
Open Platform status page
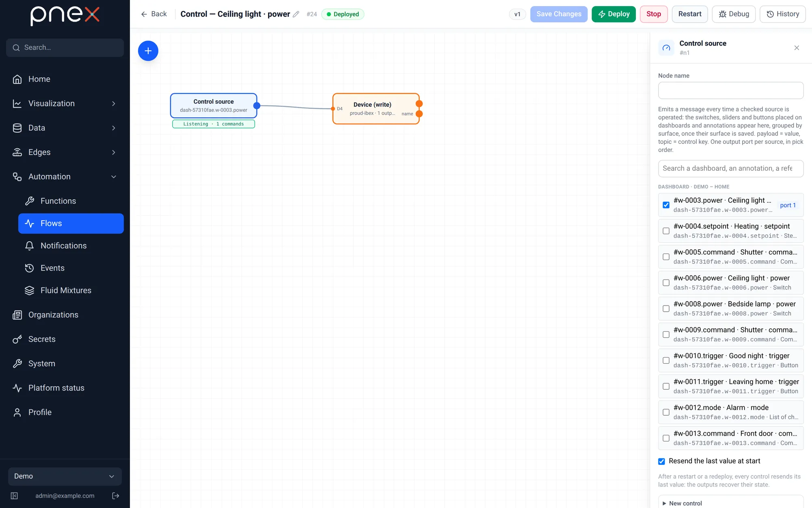65,388
